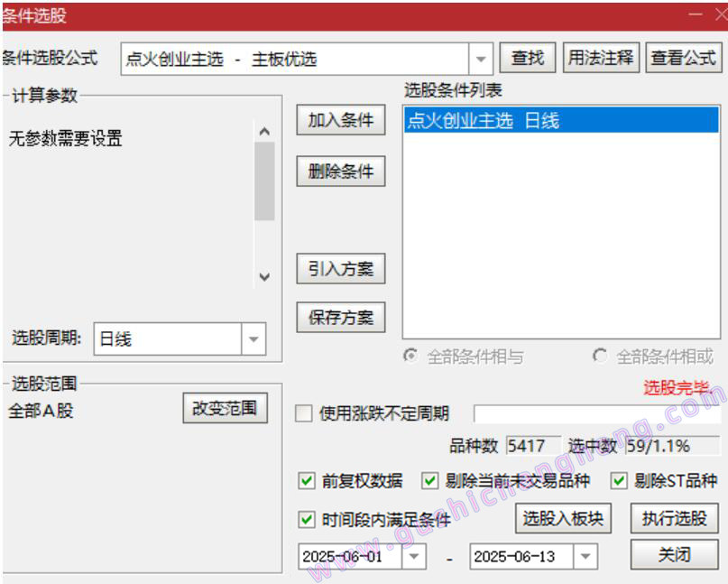Minimize the 条件选股 window

tap(696, 14)
